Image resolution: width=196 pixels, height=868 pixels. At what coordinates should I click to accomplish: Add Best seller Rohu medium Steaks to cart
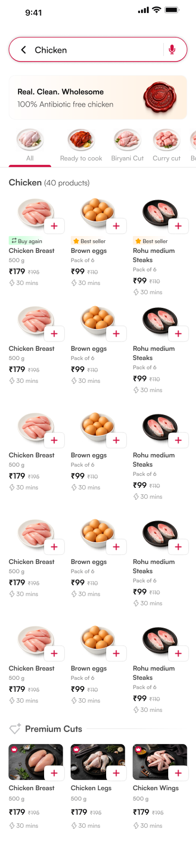178,226
